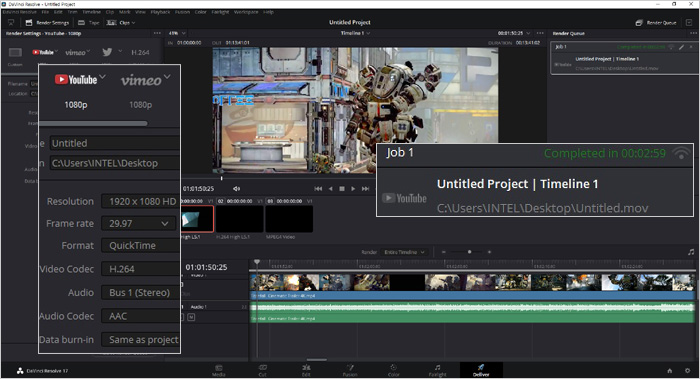Toggle the Render Queue panel button

pyautogui.click(x=656, y=22)
